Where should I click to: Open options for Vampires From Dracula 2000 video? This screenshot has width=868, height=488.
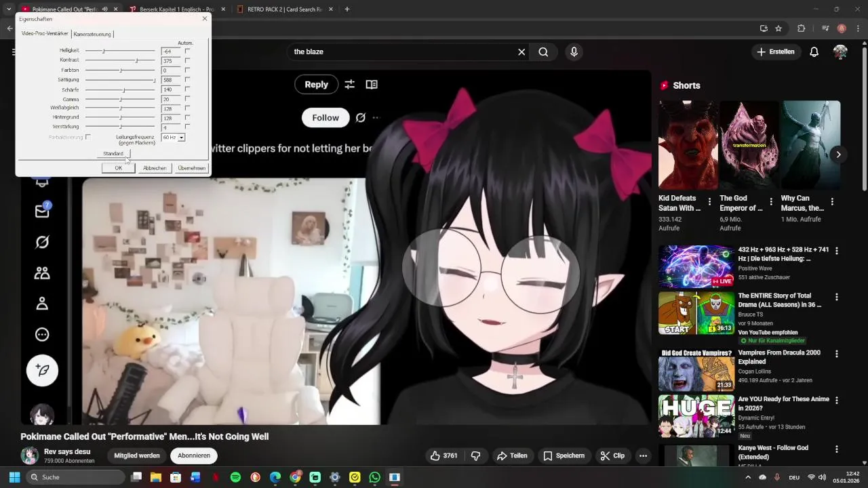coord(836,354)
